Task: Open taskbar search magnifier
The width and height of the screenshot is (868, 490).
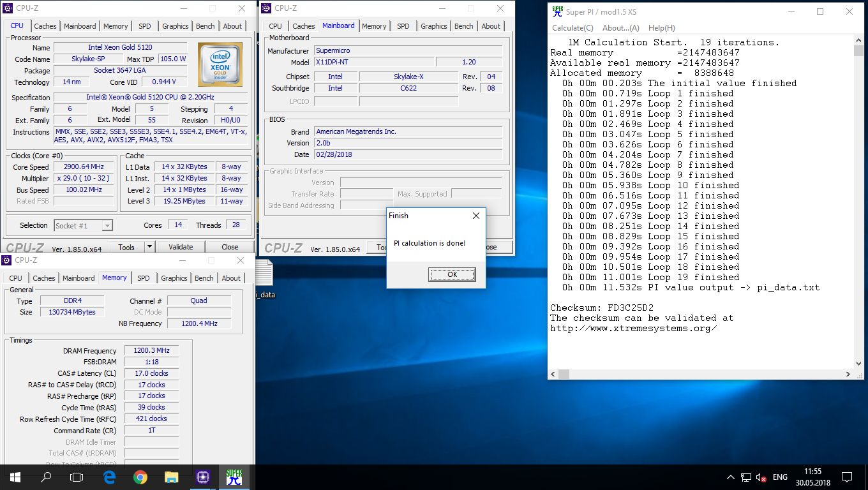Action: 46,477
